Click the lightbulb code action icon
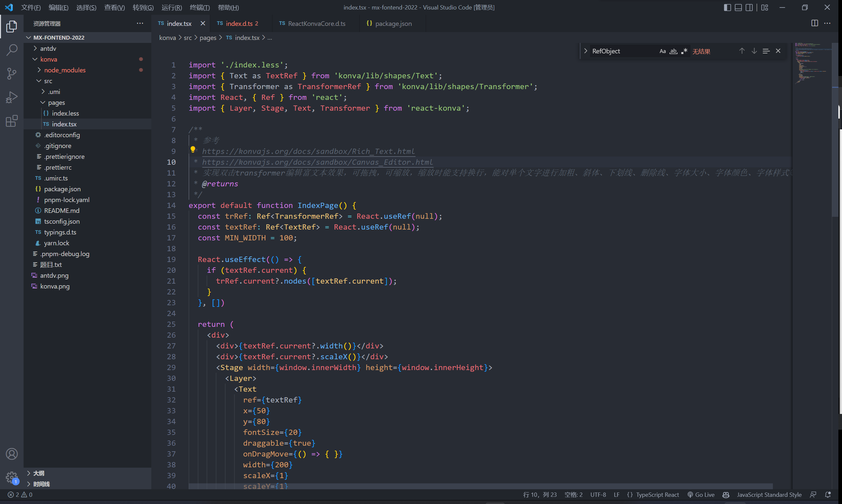Image resolution: width=842 pixels, height=504 pixels. coord(193,149)
